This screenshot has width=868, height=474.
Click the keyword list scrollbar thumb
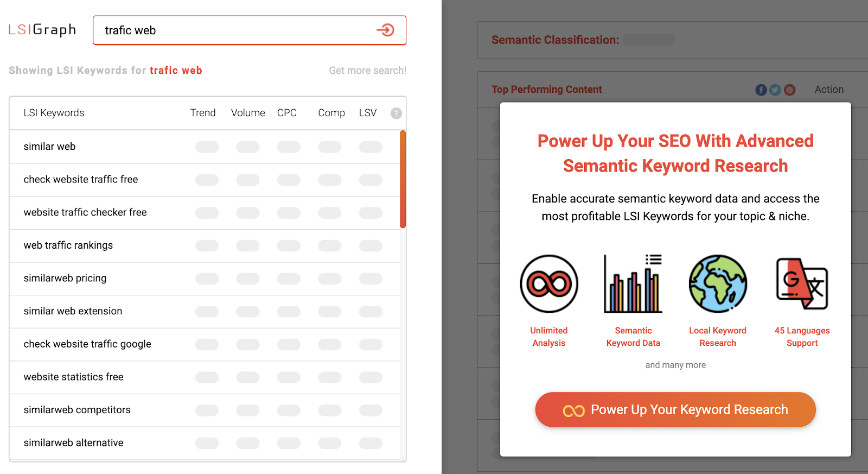pyautogui.click(x=403, y=179)
